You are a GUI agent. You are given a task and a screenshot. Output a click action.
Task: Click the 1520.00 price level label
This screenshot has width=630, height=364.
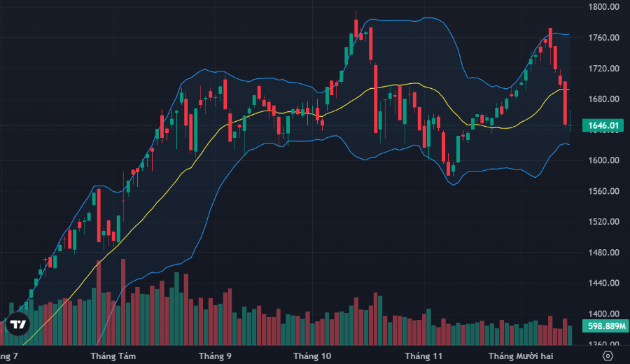click(x=603, y=222)
